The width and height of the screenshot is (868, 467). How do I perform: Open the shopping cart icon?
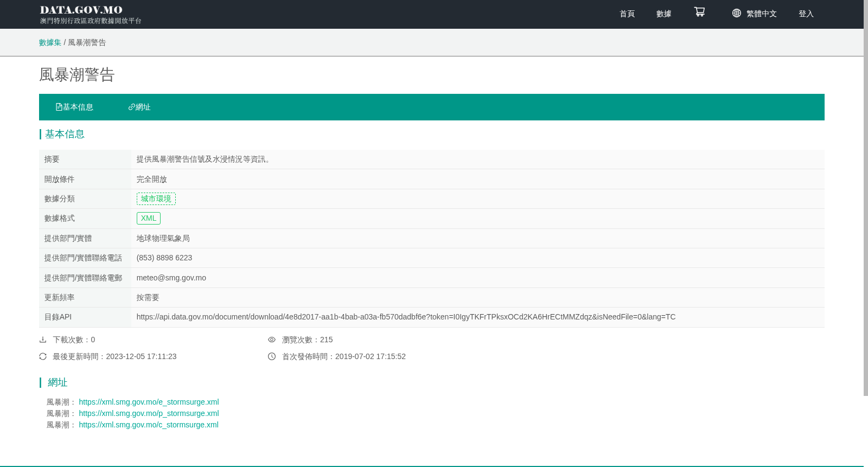(x=699, y=12)
